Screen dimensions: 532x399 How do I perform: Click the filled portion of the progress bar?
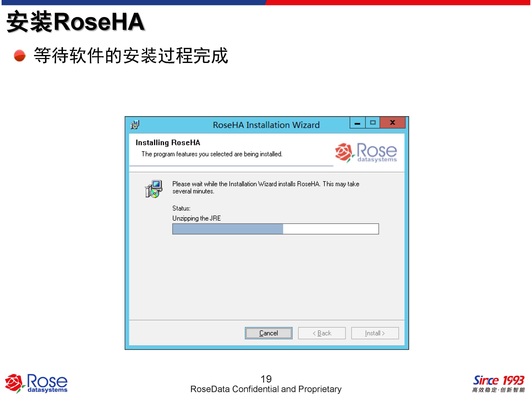point(228,229)
